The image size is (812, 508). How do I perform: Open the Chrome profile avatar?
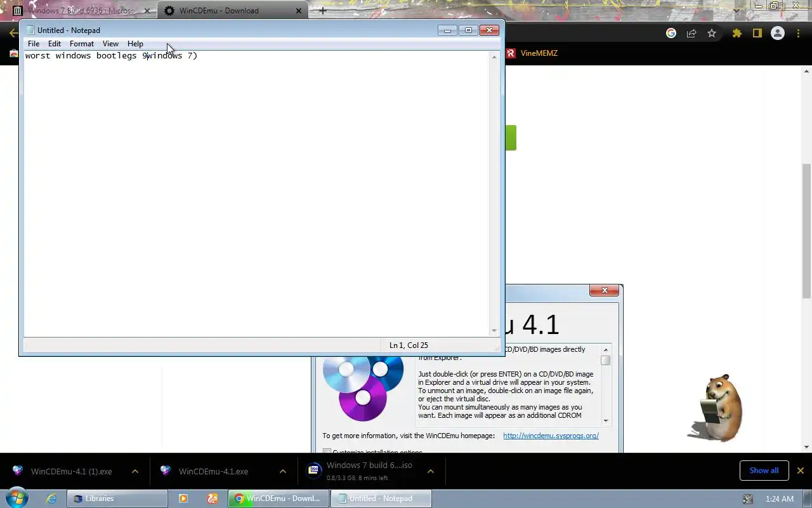click(777, 33)
